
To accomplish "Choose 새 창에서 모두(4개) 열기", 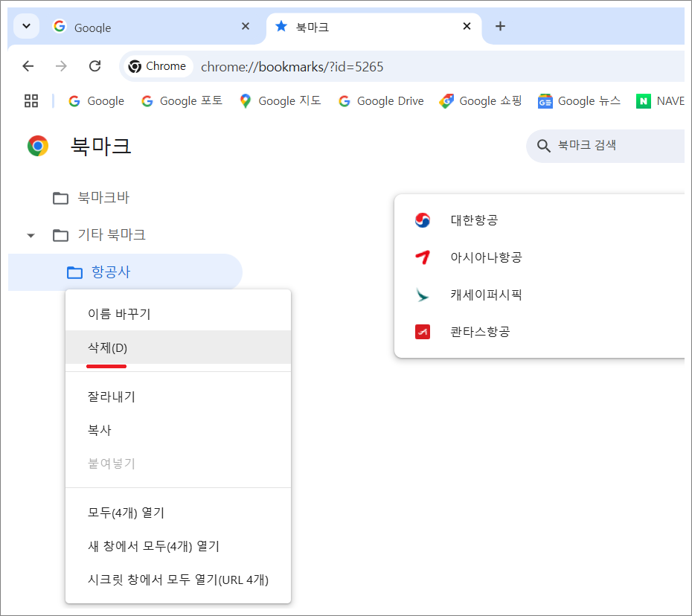I will [179, 546].
